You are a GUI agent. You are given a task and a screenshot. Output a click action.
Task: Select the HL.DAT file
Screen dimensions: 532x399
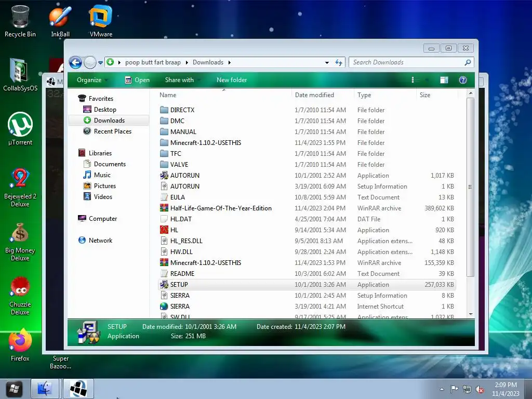[307, 219]
